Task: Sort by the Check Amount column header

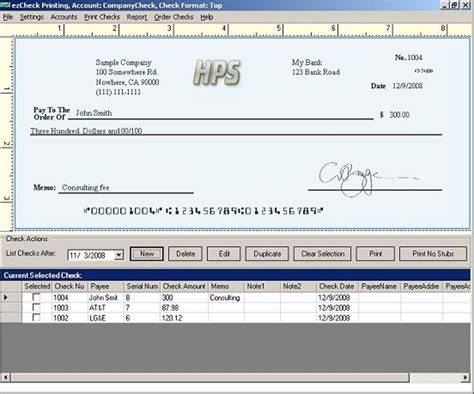Action: [184, 286]
